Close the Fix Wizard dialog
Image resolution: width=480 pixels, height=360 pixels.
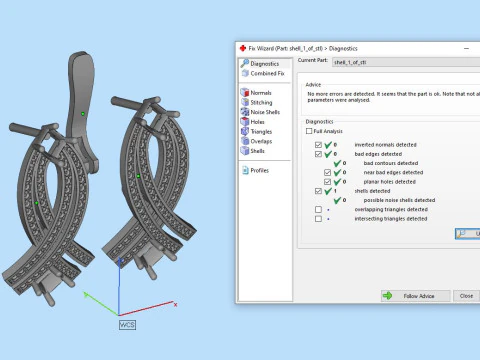click(466, 296)
